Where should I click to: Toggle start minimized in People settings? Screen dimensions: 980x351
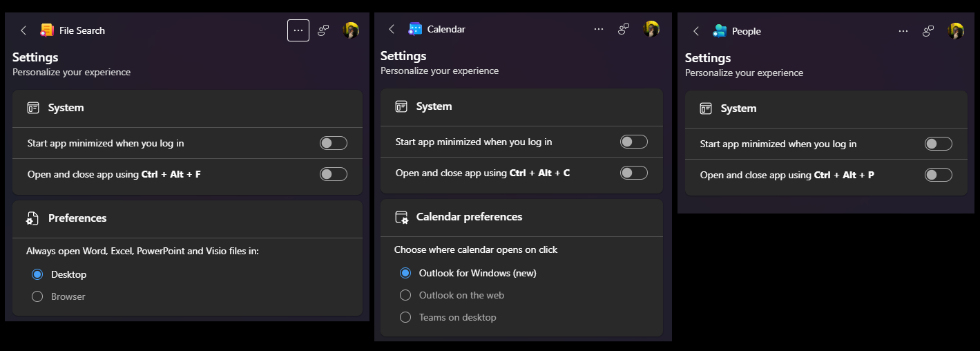click(939, 144)
